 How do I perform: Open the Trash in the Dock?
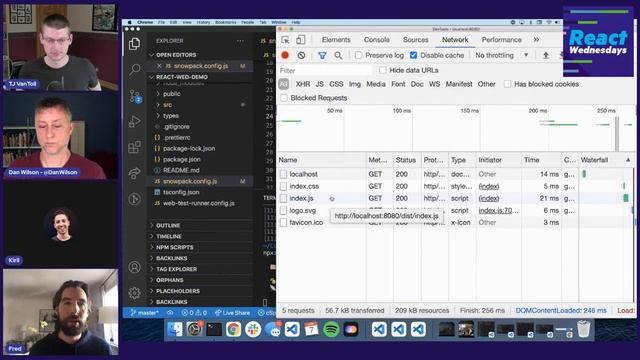click(x=584, y=329)
